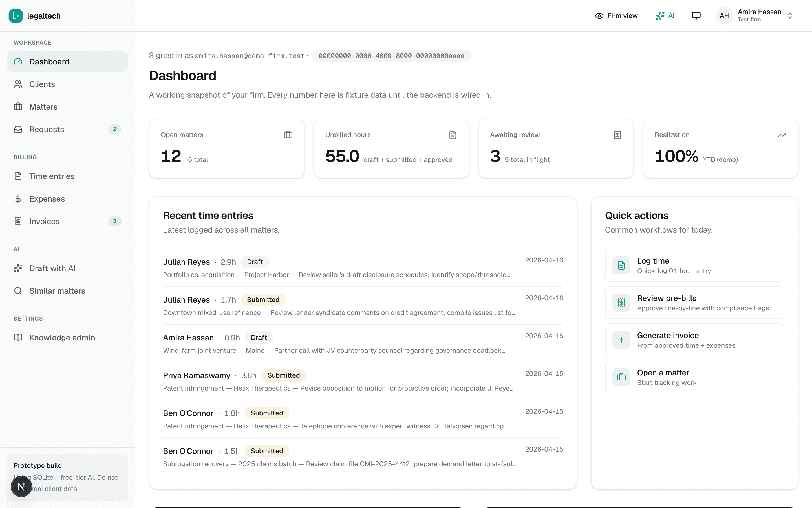Expand the Amira Hassan account switcher chevron

click(x=790, y=16)
